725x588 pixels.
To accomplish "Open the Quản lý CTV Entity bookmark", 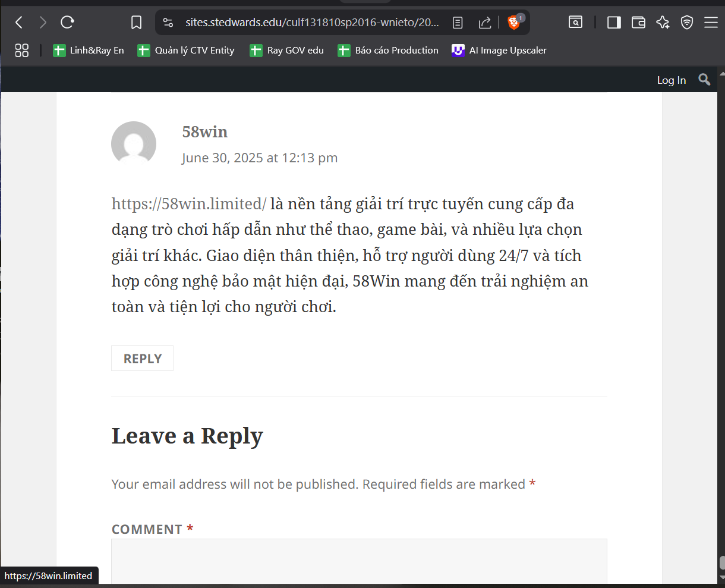I will click(186, 51).
